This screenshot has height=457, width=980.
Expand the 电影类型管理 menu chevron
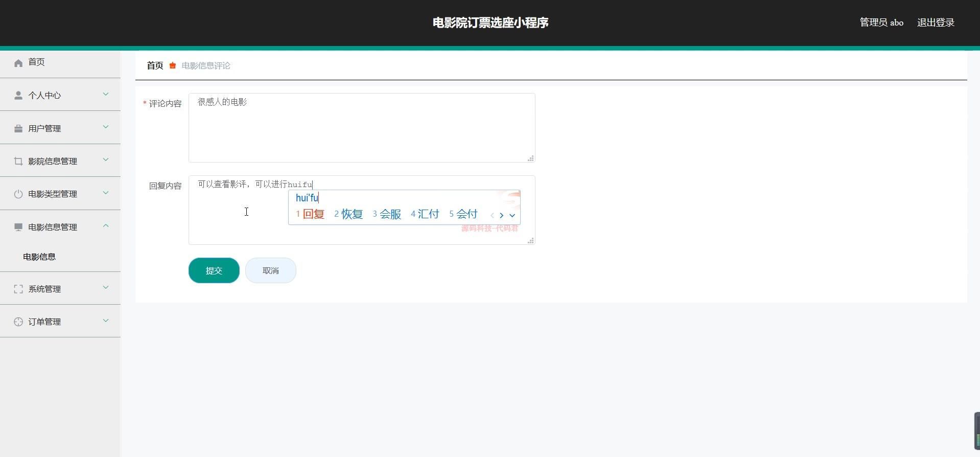[106, 193]
